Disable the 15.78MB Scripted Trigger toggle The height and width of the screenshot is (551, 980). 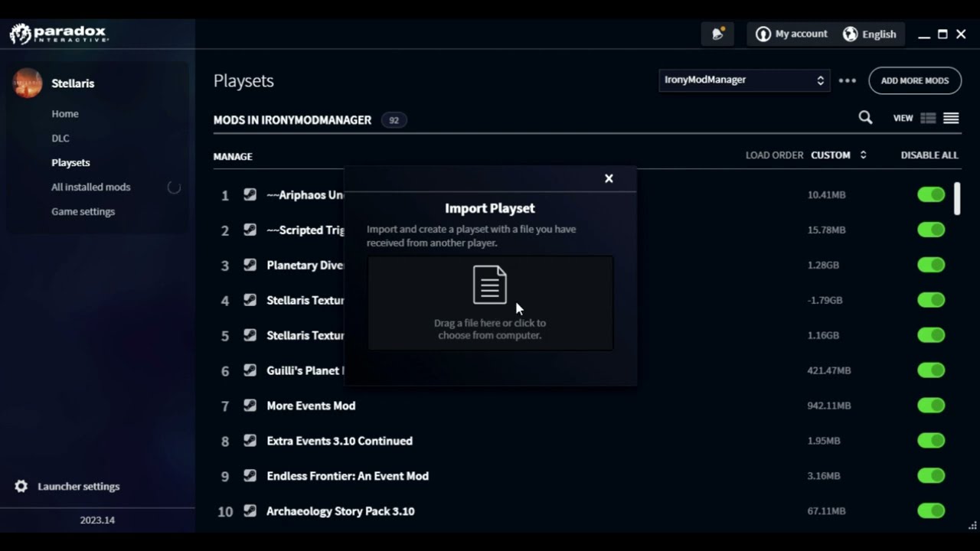coord(931,230)
